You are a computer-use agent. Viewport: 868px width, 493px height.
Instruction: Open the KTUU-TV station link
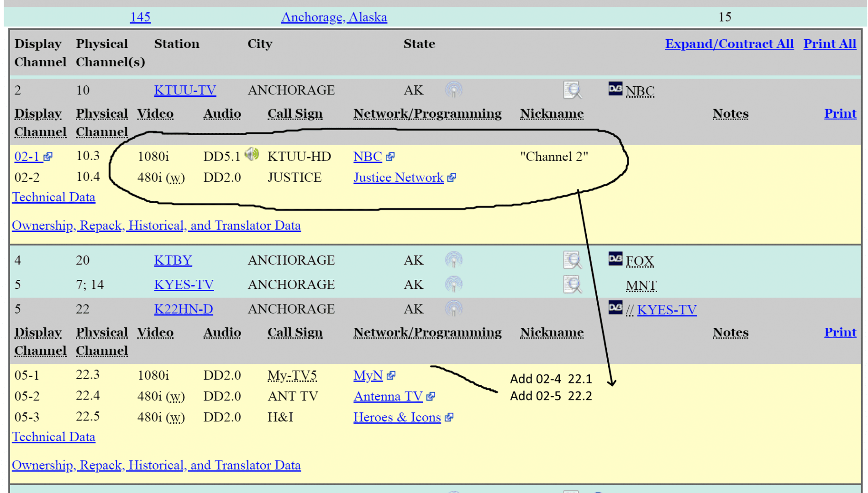(185, 90)
